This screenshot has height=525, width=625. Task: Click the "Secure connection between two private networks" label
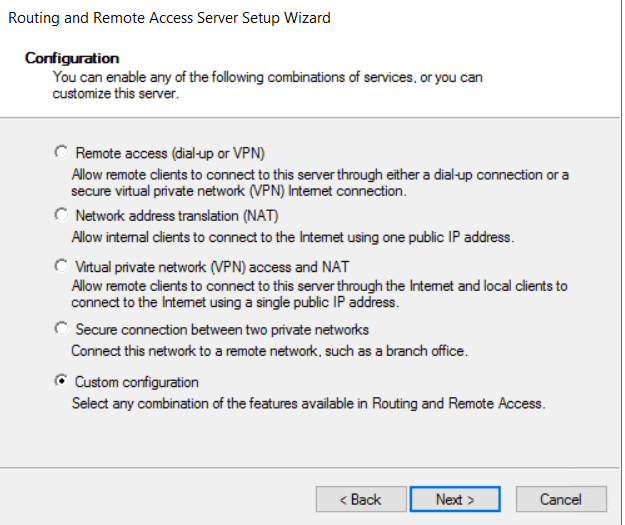(222, 329)
